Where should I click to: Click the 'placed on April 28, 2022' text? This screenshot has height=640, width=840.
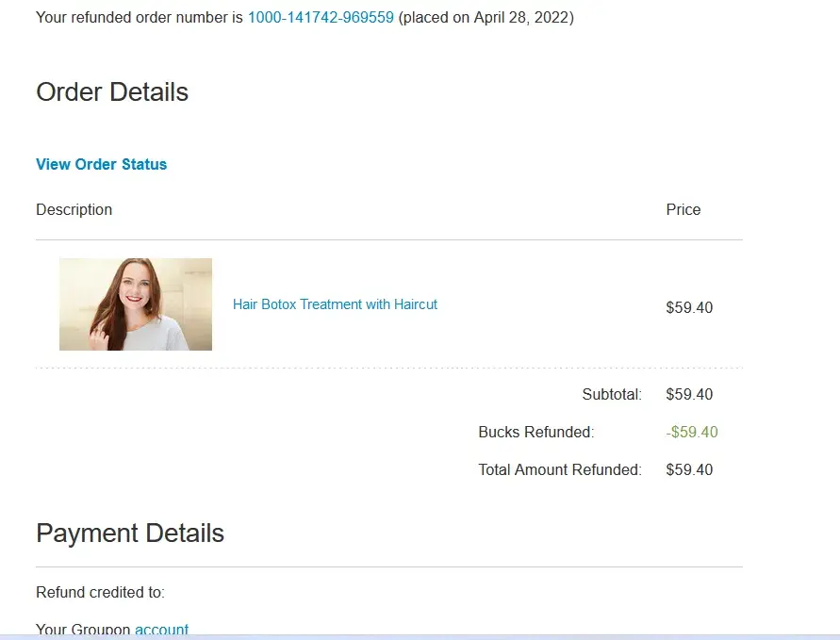[x=486, y=17]
